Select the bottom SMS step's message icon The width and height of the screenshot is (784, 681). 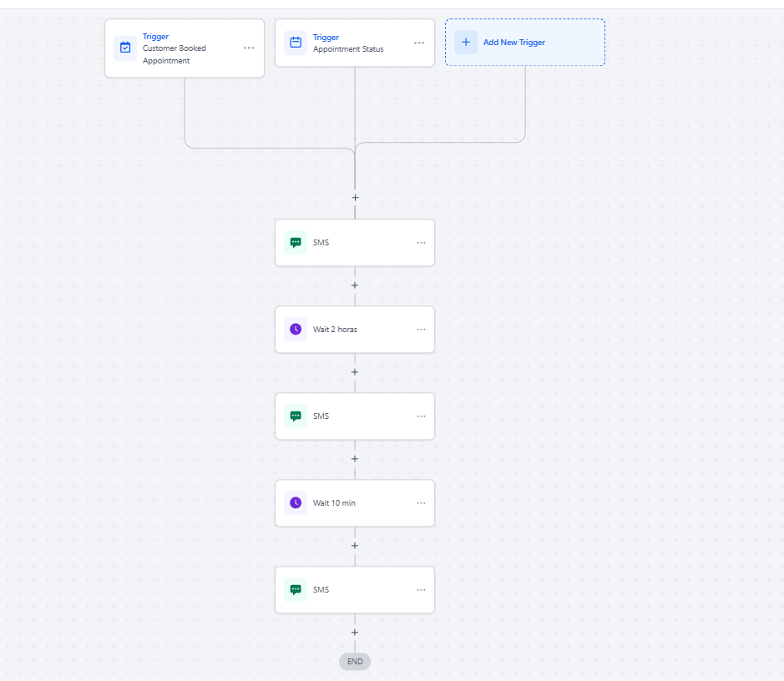pos(296,590)
